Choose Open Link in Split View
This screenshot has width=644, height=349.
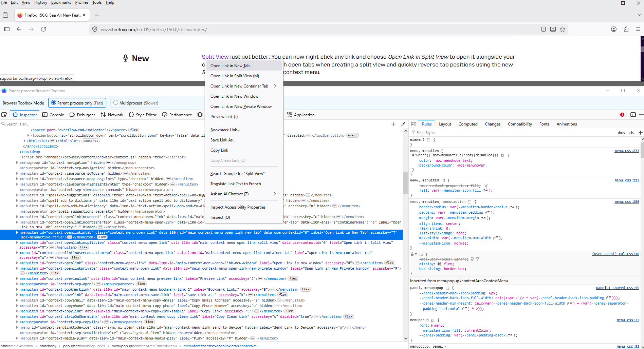pos(235,76)
